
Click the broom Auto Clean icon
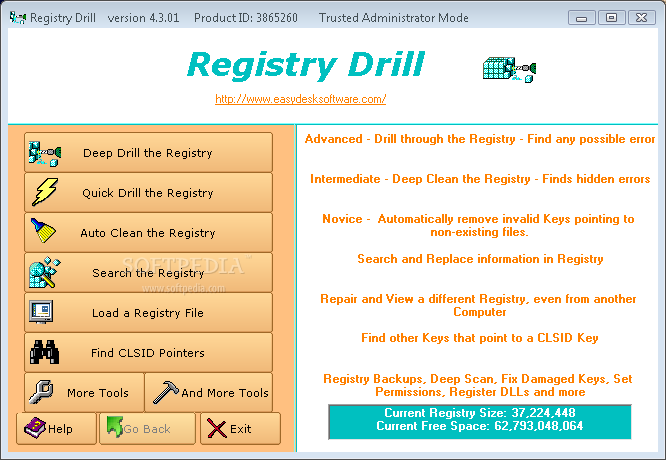[43, 231]
